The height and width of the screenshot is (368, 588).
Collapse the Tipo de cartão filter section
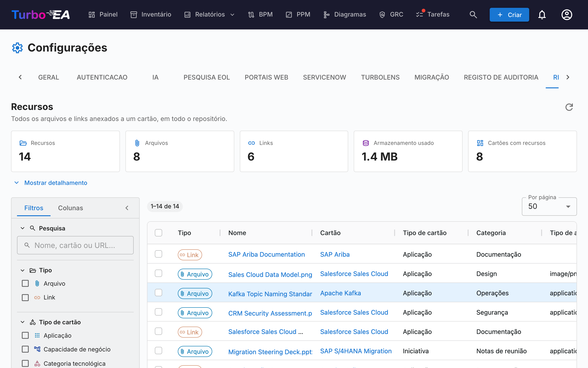click(23, 322)
